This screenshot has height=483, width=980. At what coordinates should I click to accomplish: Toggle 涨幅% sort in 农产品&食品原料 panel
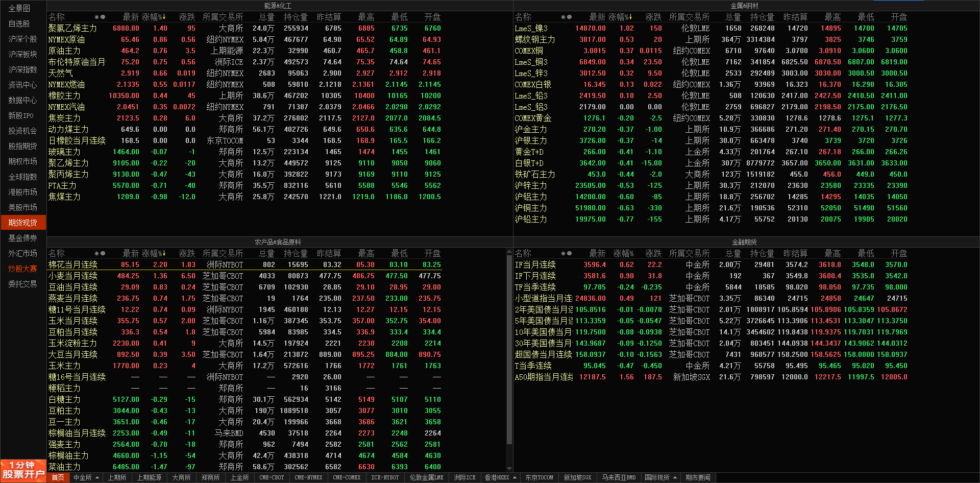[154, 253]
